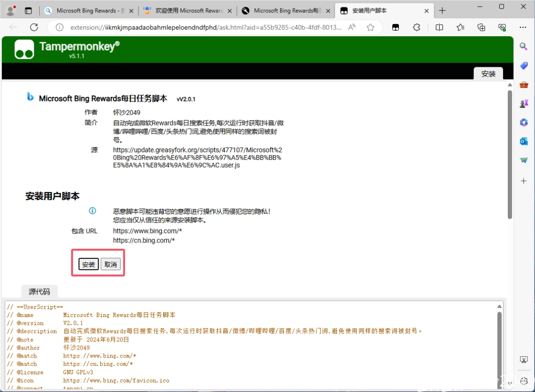Click the page scrollbar up arrow

tap(510, 85)
